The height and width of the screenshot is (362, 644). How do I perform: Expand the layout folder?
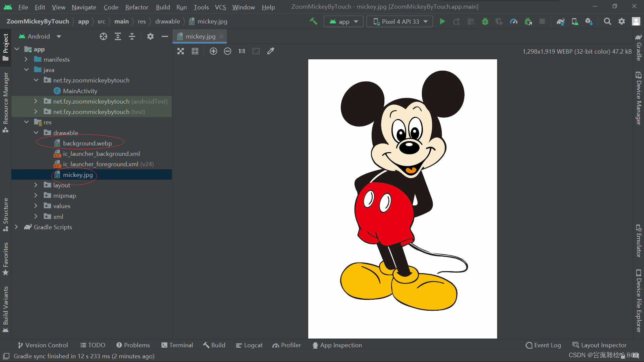click(36, 185)
